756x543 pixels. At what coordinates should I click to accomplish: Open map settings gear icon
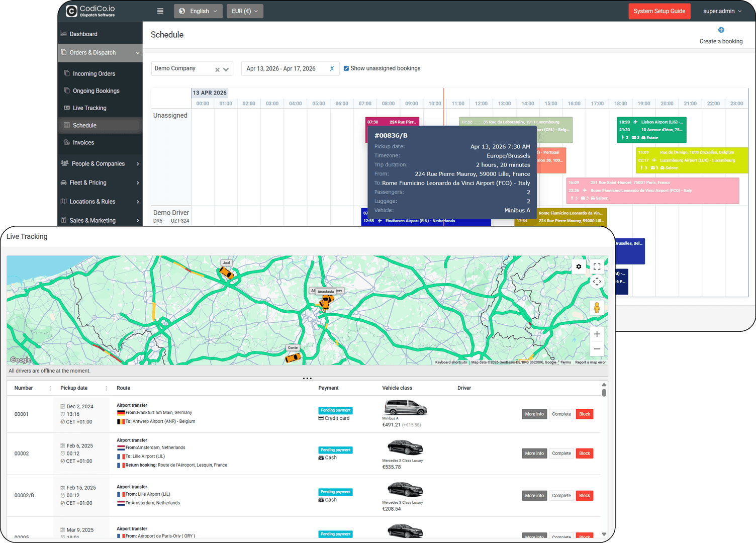click(579, 266)
